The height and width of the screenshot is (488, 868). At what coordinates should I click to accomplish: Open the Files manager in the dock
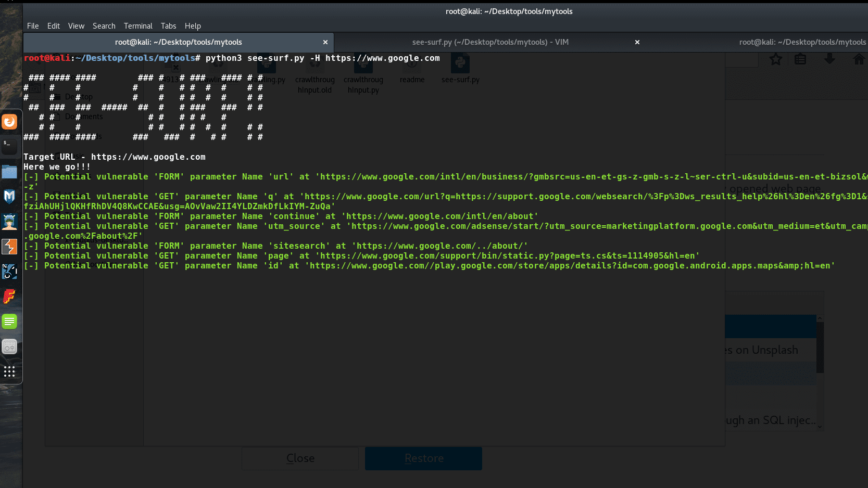[x=9, y=172]
